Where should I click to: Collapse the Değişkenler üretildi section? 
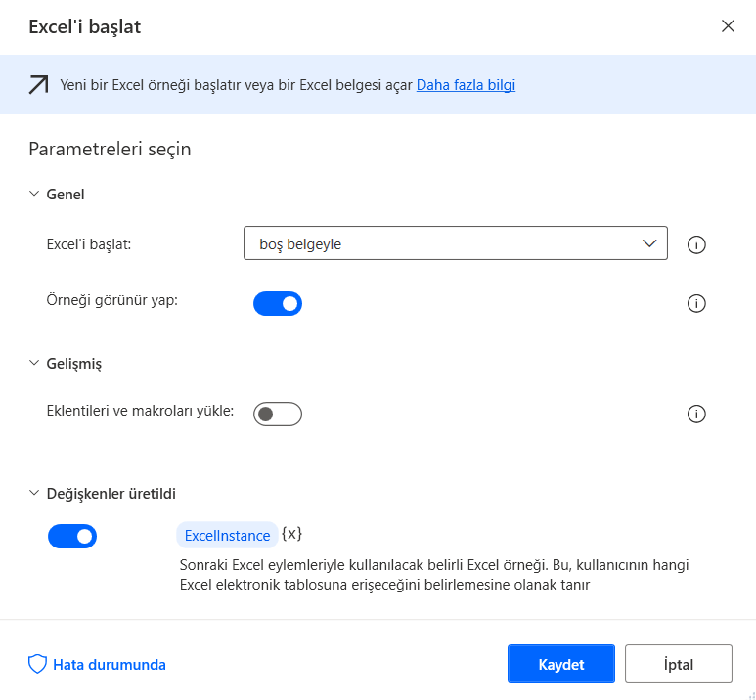pyautogui.click(x=35, y=494)
